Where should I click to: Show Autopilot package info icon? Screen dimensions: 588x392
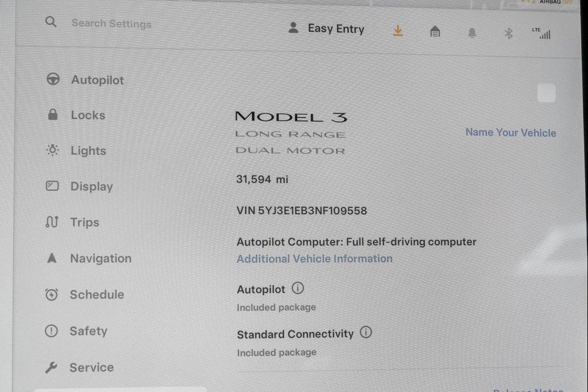click(298, 289)
